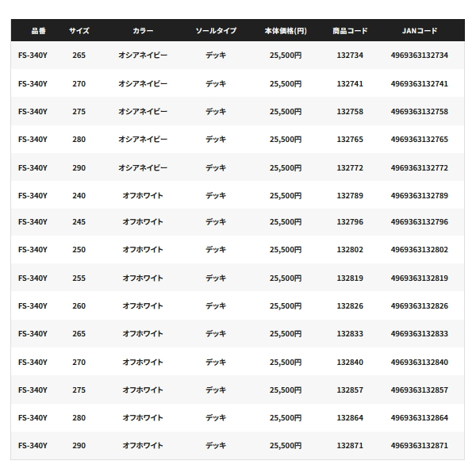Select JAN code 4969363132734

pos(420,56)
